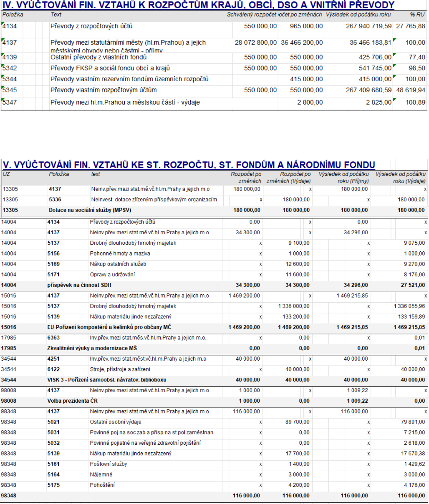This screenshot has width=429, height=504.
Task: Click text Poštovní služby
Action: pos(109,464)
